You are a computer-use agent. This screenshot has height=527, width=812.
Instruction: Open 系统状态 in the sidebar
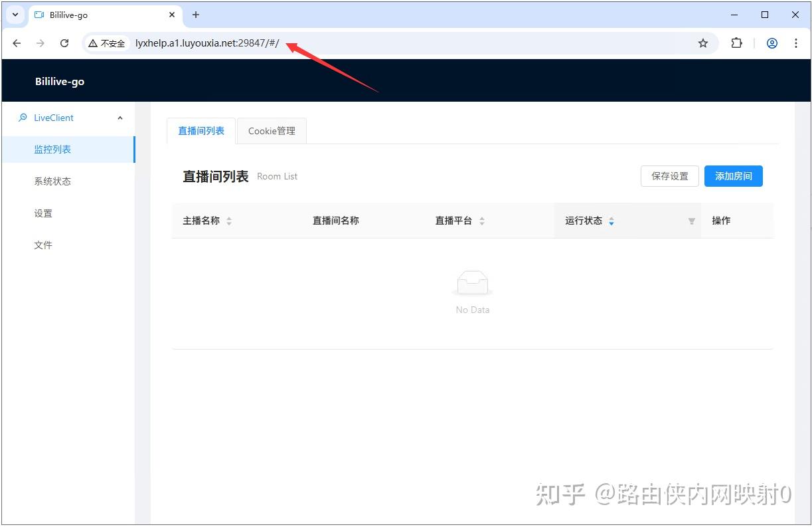click(52, 181)
